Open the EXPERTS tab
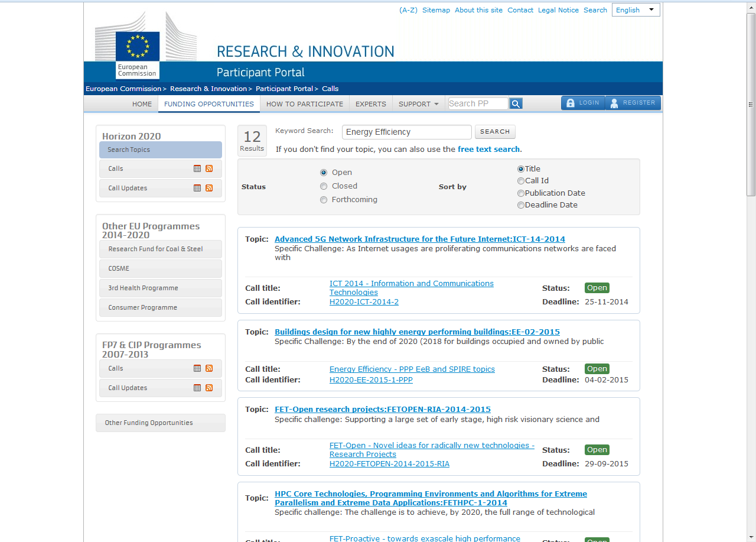This screenshot has width=756, height=542. coord(371,104)
